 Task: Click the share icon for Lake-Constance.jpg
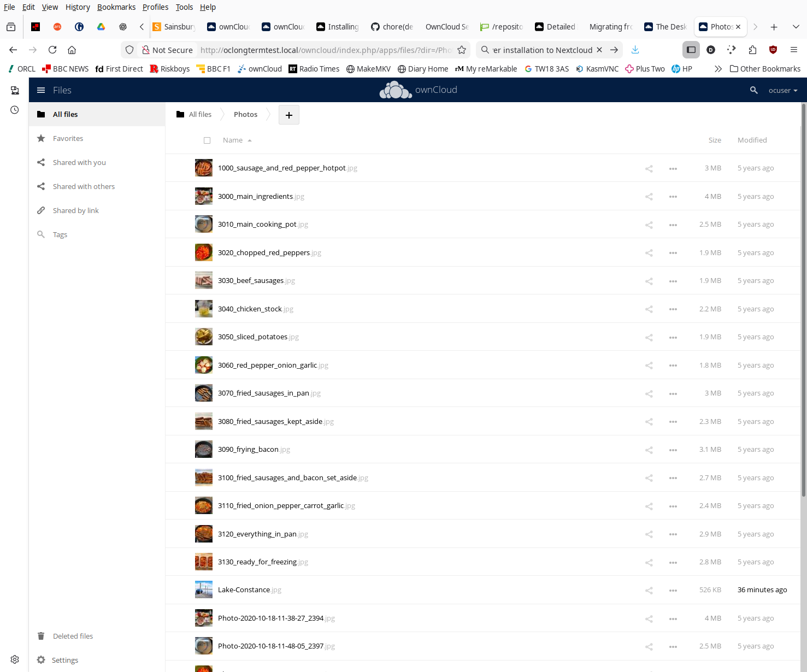(649, 590)
